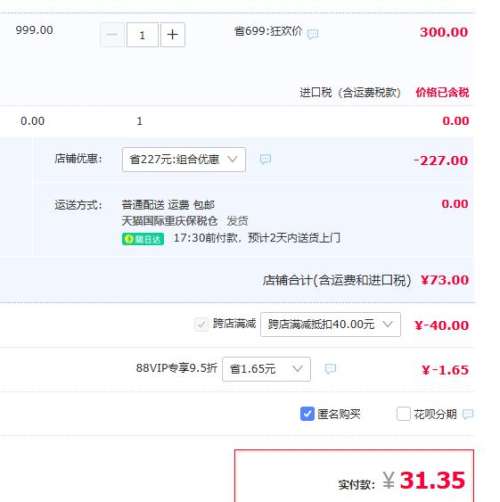This screenshot has width=500, height=502.
Task: Open info bubble beside 店铺优惠 dropdown
Action: (x=265, y=159)
